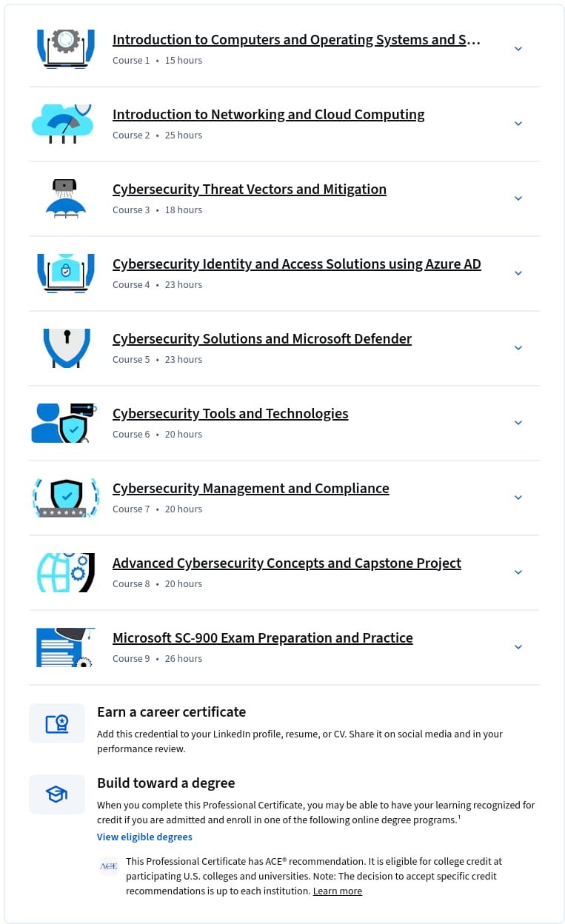Open Introduction to Networking and Cloud Computing link
The width and height of the screenshot is (565, 924).
tap(269, 115)
